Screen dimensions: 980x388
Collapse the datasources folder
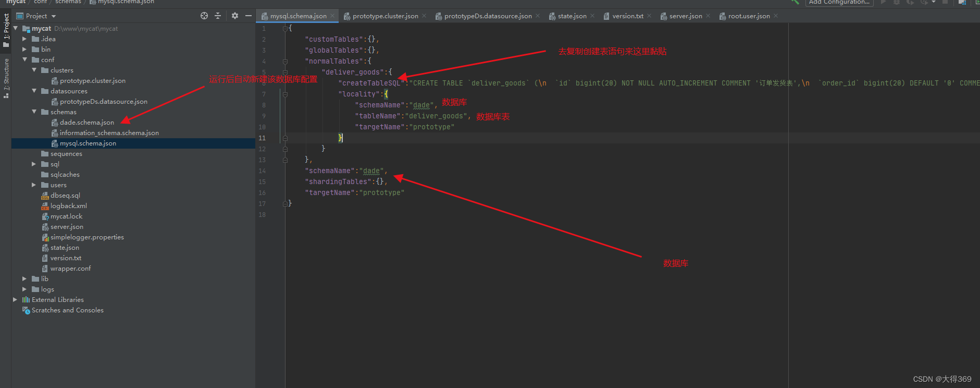pyautogui.click(x=34, y=91)
